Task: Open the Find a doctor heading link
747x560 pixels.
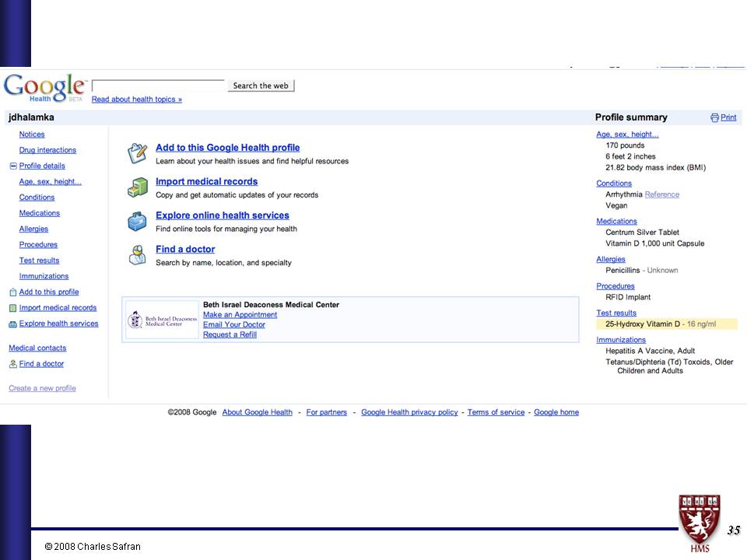Action: point(185,249)
